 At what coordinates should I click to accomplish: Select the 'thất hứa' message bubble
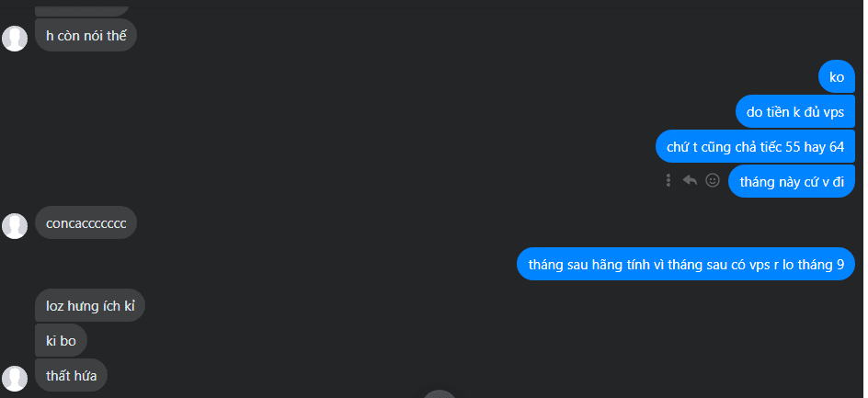point(71,375)
